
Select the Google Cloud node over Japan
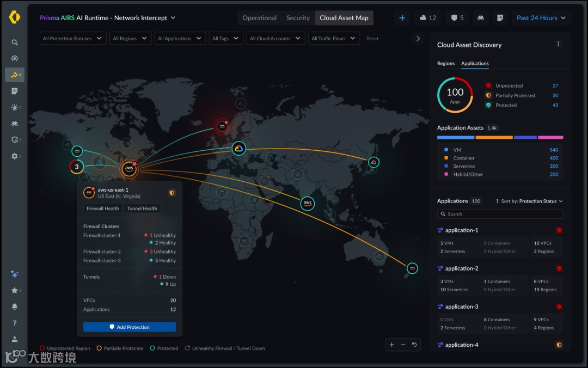point(373,162)
